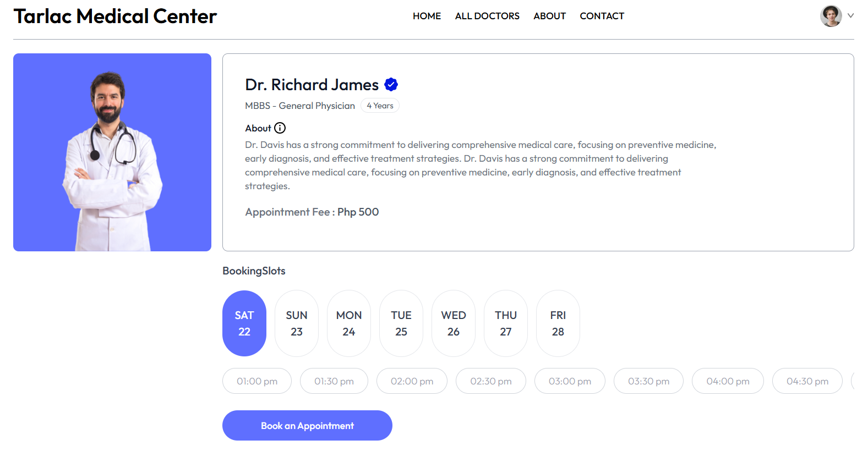Pick the 02:30 pm time slot
This screenshot has width=868, height=462.
pos(490,381)
